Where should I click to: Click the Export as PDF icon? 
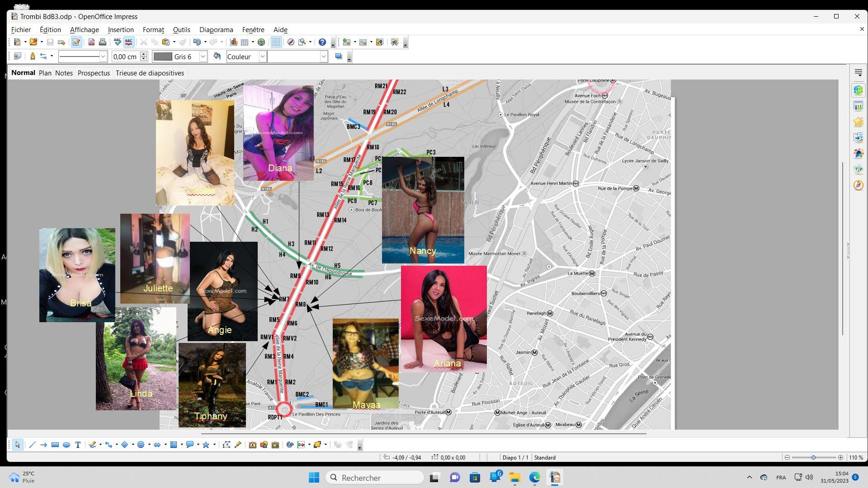point(91,42)
